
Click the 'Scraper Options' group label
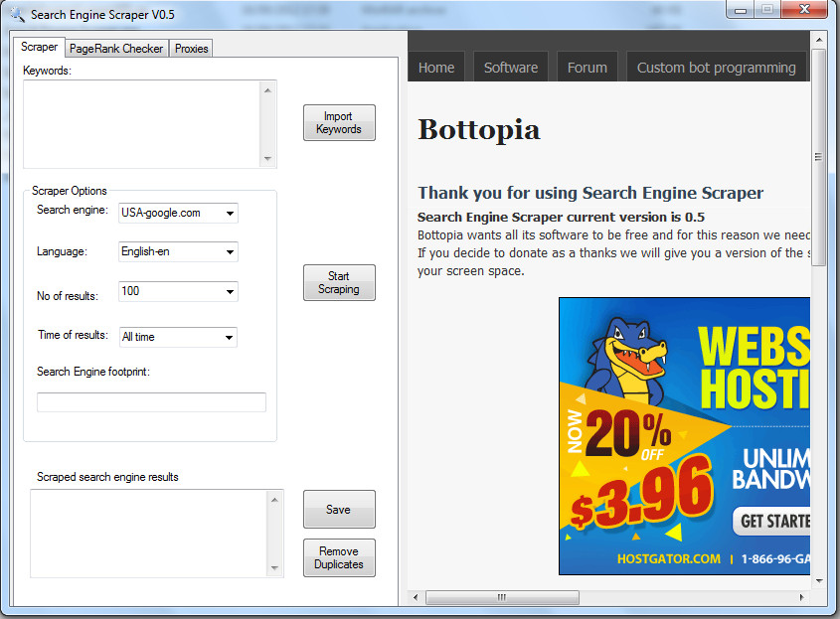70,191
